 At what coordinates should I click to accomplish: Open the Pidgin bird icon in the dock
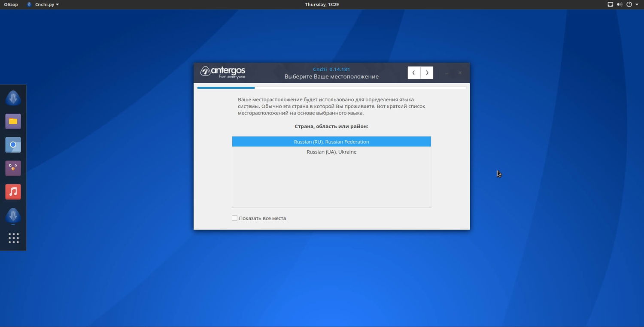point(13,168)
